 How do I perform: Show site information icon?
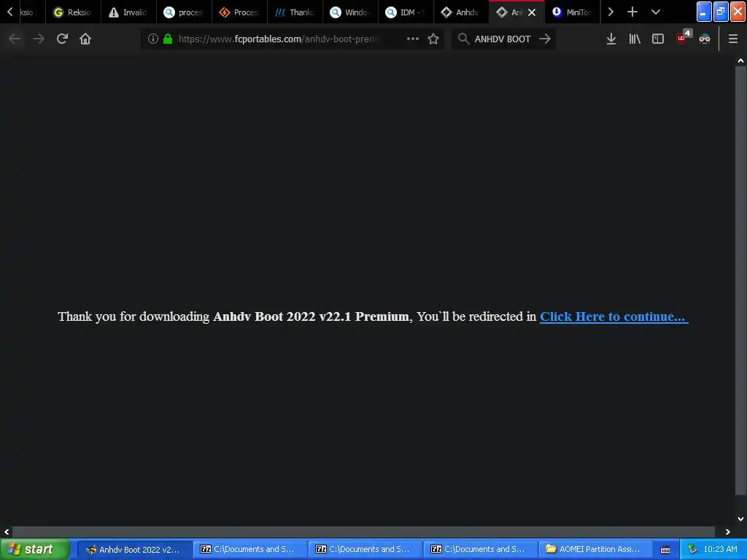(153, 39)
